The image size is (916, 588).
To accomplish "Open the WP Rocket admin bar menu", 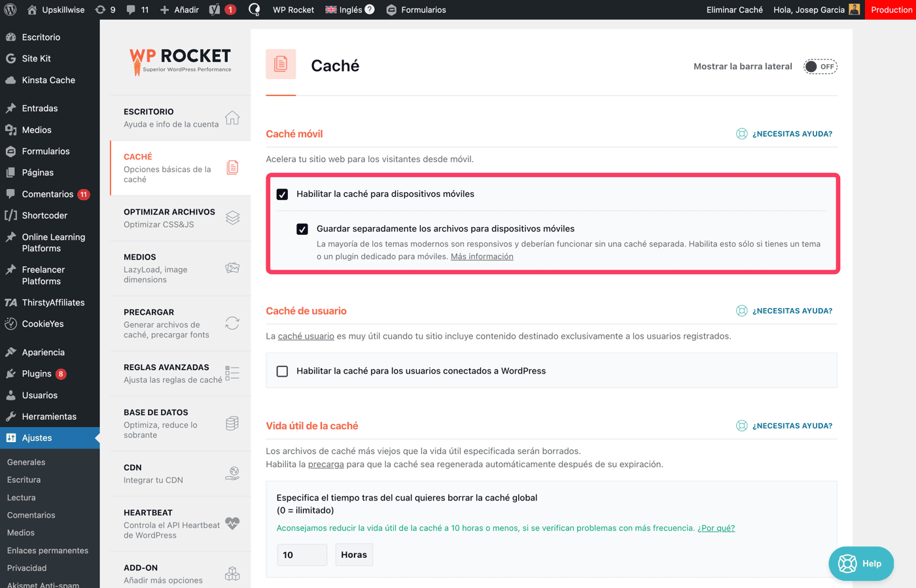I will coord(293,10).
